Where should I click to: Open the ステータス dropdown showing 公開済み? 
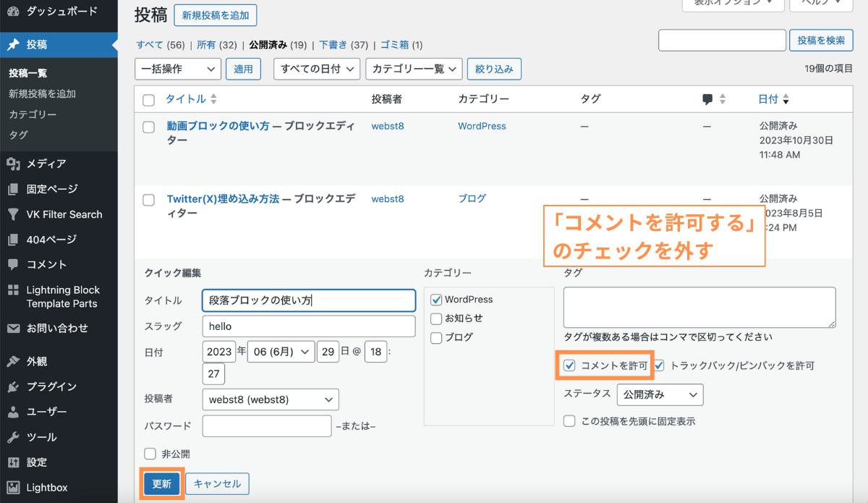coord(659,394)
